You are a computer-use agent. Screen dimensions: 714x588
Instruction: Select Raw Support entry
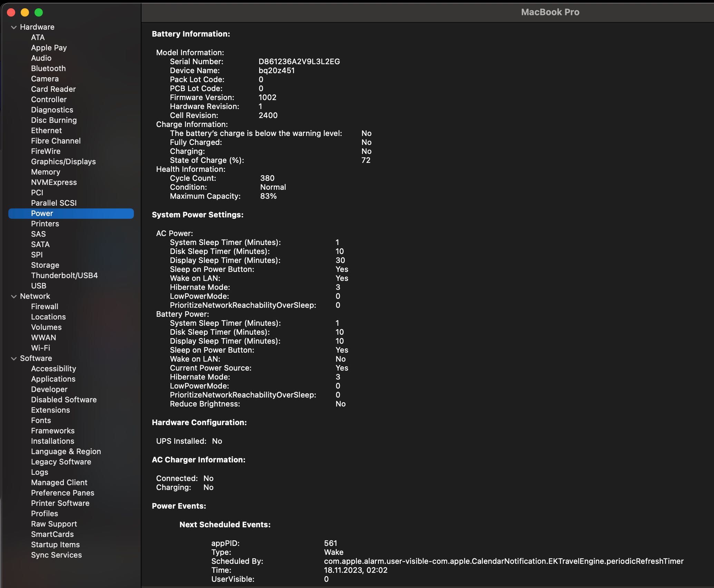pos(54,524)
